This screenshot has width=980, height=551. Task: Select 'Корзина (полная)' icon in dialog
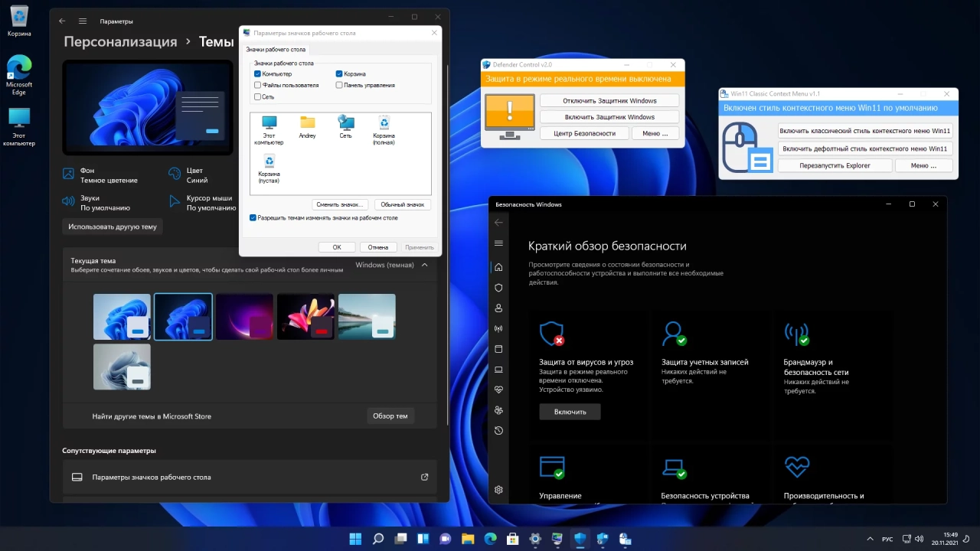pos(384,131)
